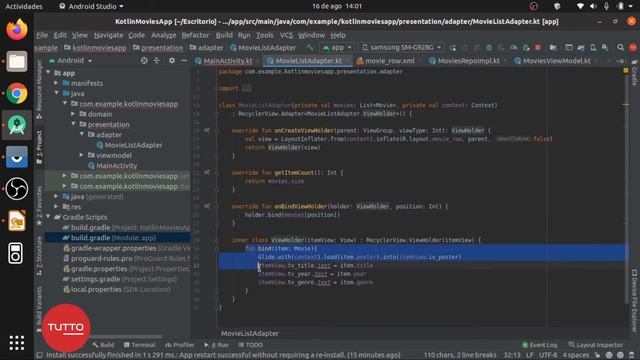This screenshot has width=640, height=360.
Task: Expand the domain package
Action: 73,114
